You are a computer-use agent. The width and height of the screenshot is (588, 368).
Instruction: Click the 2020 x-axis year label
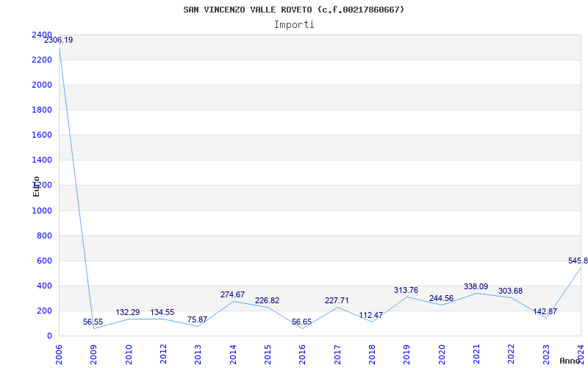pyautogui.click(x=442, y=354)
